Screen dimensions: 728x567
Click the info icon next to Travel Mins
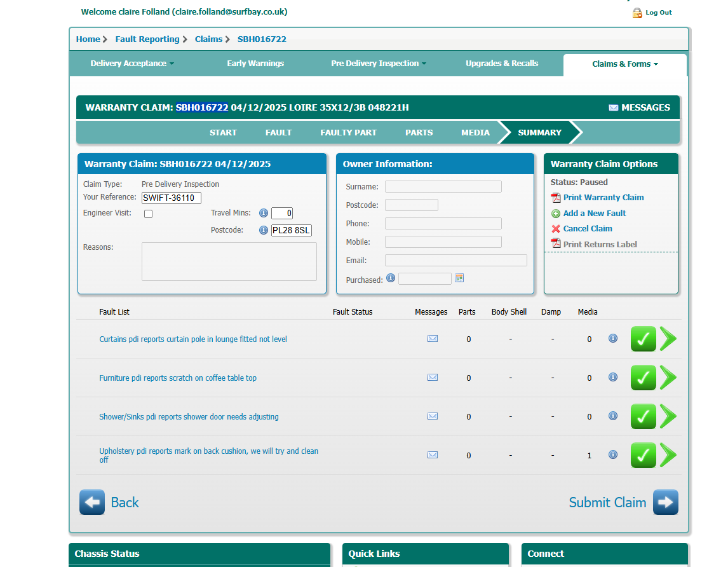tap(264, 213)
